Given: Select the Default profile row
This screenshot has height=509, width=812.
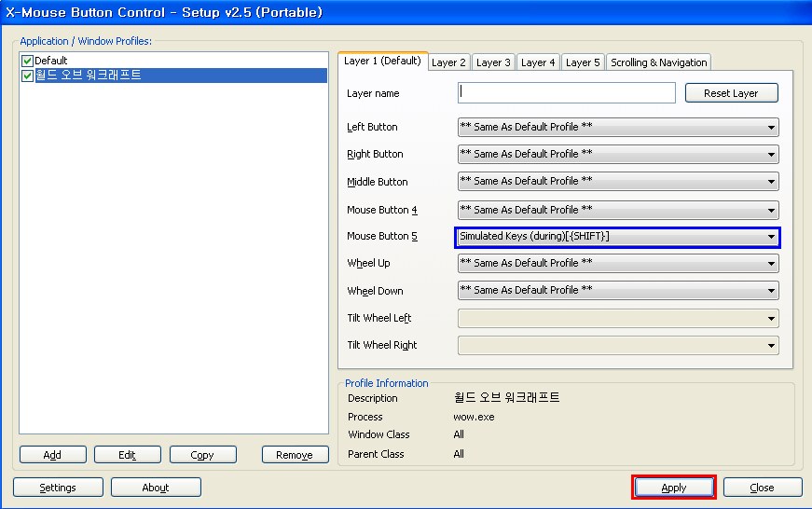Looking at the screenshot, I should (x=173, y=61).
